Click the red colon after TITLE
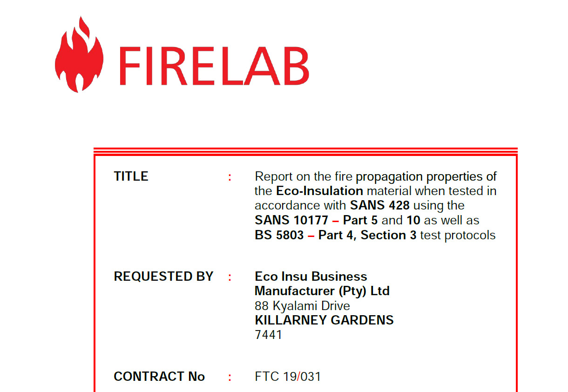Screen dimensions: 568x392 click(x=230, y=177)
